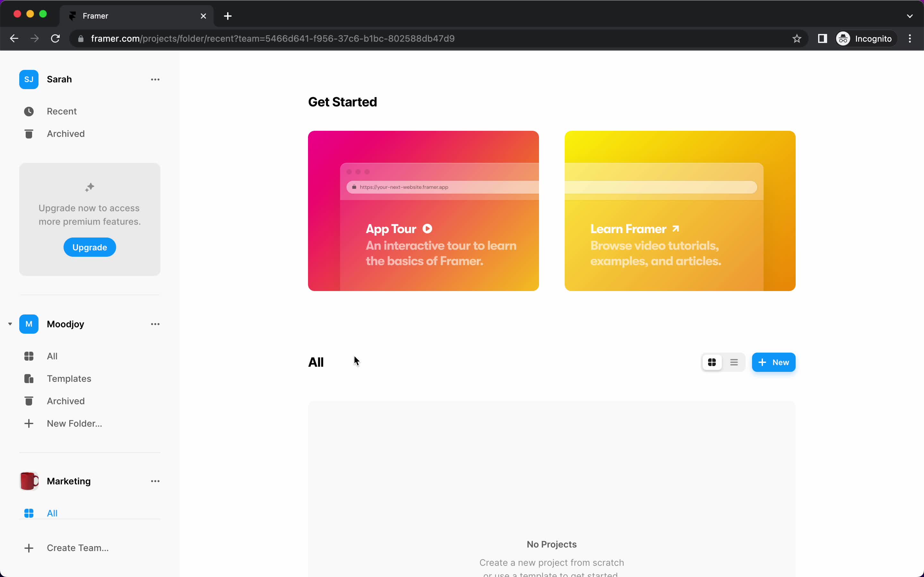The height and width of the screenshot is (577, 924).
Task: Click the Recent clock icon
Action: click(29, 111)
